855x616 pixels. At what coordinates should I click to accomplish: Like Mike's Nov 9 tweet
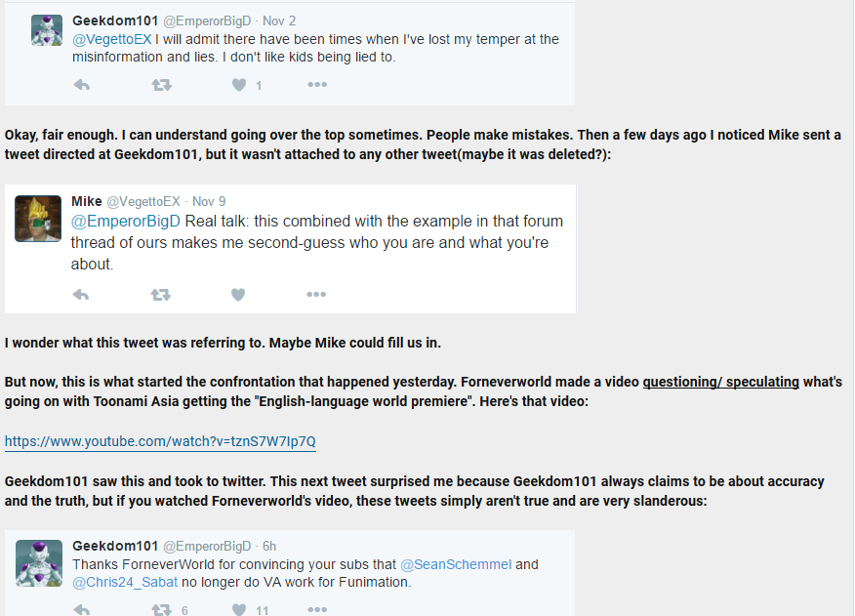238,295
